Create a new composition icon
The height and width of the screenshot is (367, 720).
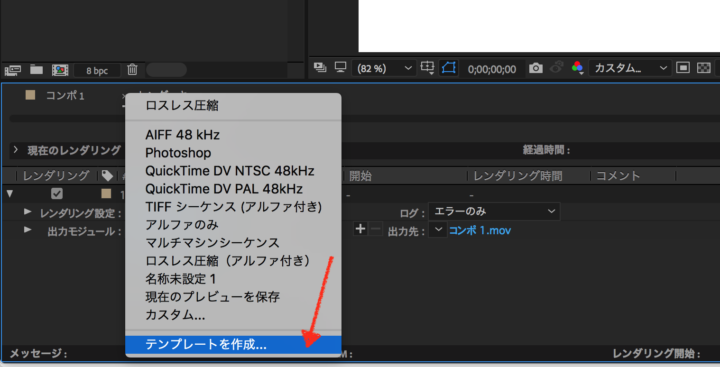coord(60,70)
